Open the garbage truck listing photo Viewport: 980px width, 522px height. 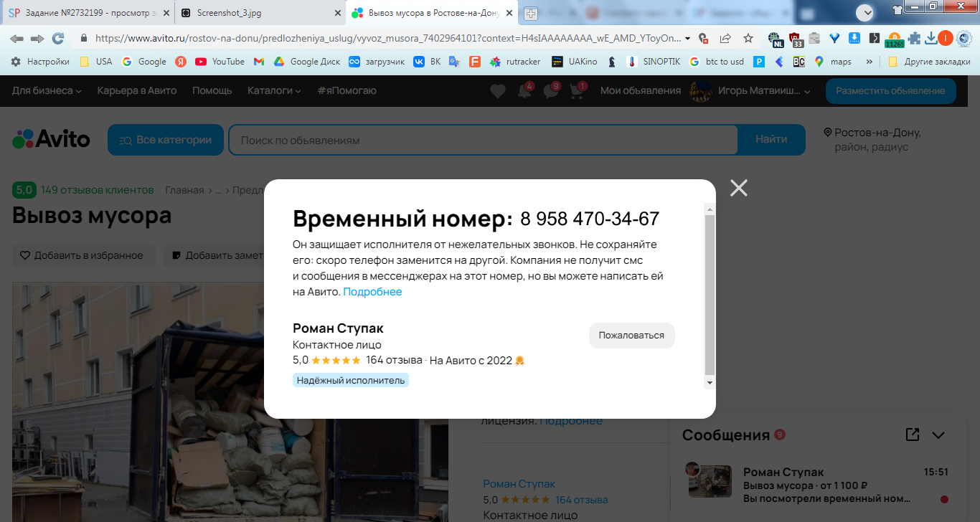(x=230, y=402)
